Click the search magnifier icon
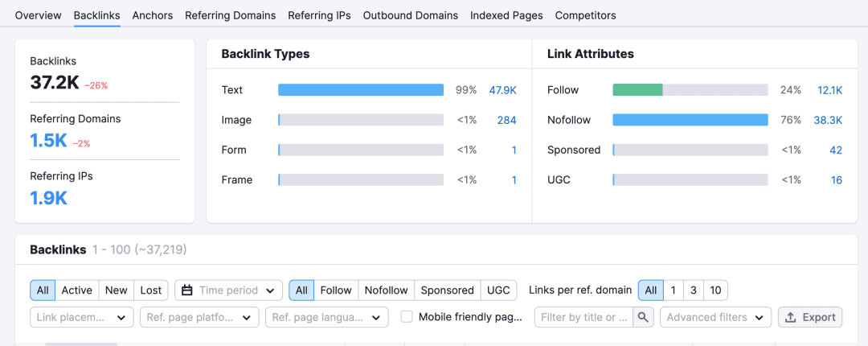The image size is (868, 346). coord(644,317)
